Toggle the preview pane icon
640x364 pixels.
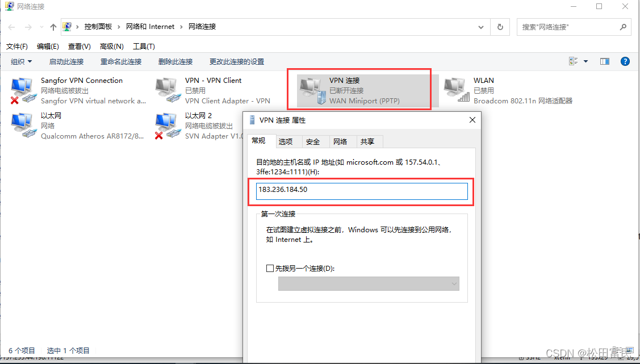(x=604, y=62)
